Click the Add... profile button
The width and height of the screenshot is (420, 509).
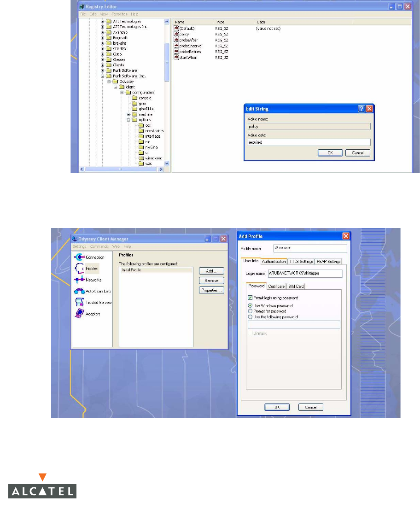coord(211,271)
